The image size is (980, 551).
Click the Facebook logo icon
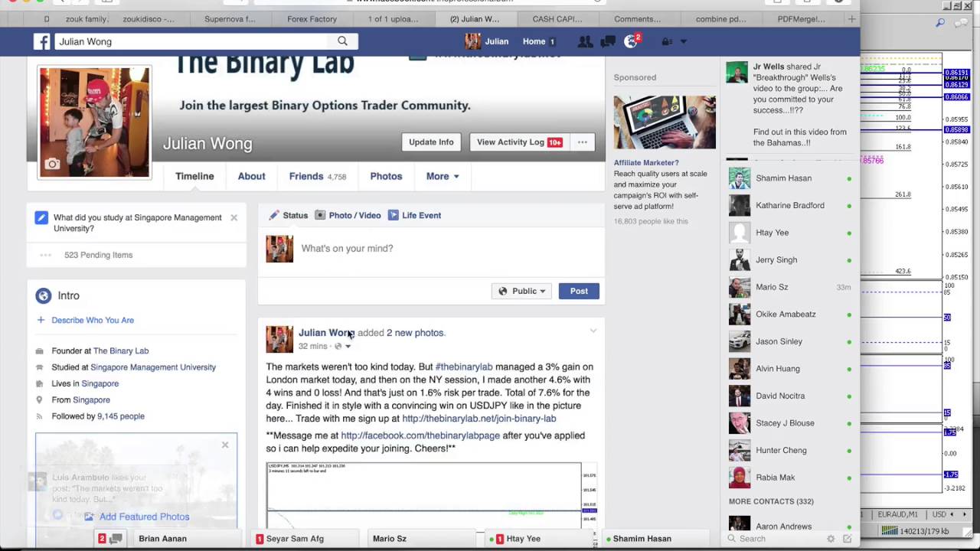click(41, 41)
